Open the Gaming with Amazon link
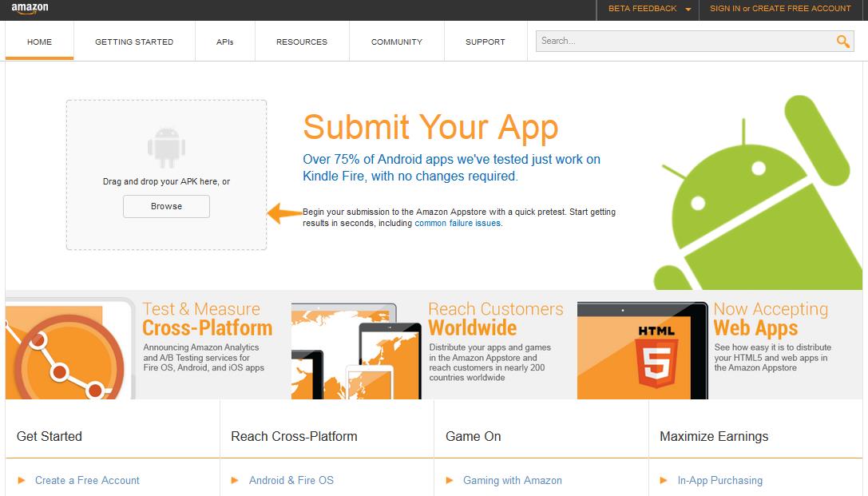Image resolution: width=868 pixels, height=496 pixels. (512, 481)
